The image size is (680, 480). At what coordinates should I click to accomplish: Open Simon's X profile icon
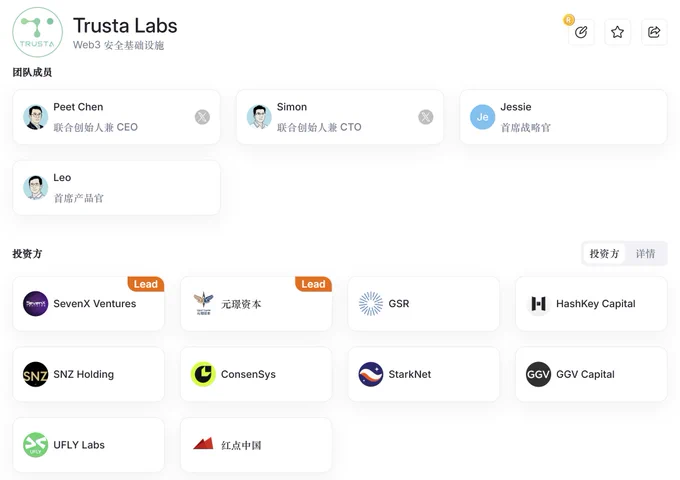425,117
